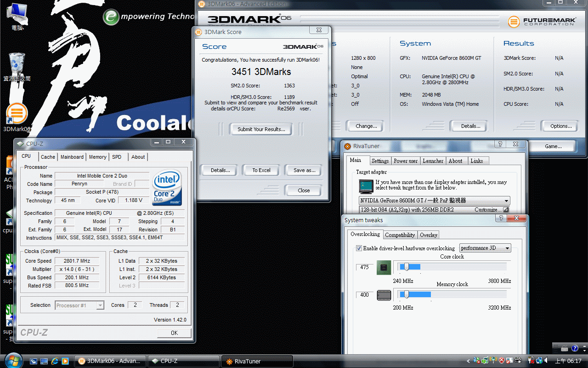
Task: Open Power user tab in RivaTuner
Action: 406,161
